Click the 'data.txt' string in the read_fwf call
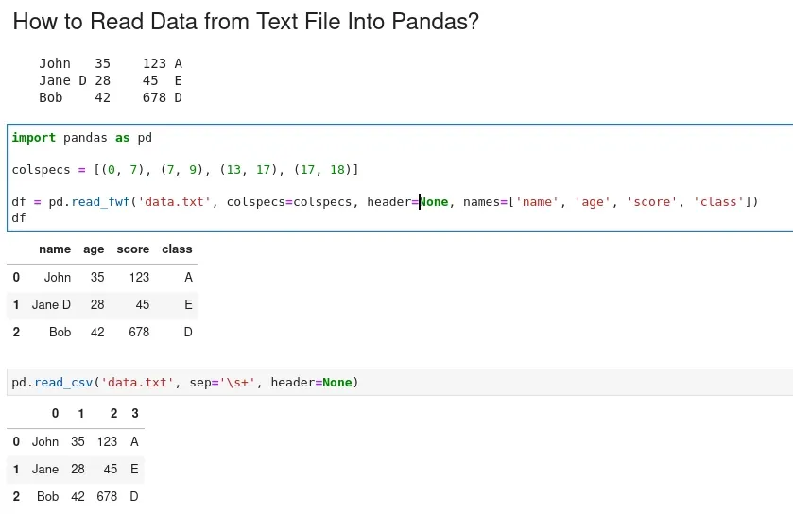Image resolution: width=793 pixels, height=532 pixels. pos(175,202)
